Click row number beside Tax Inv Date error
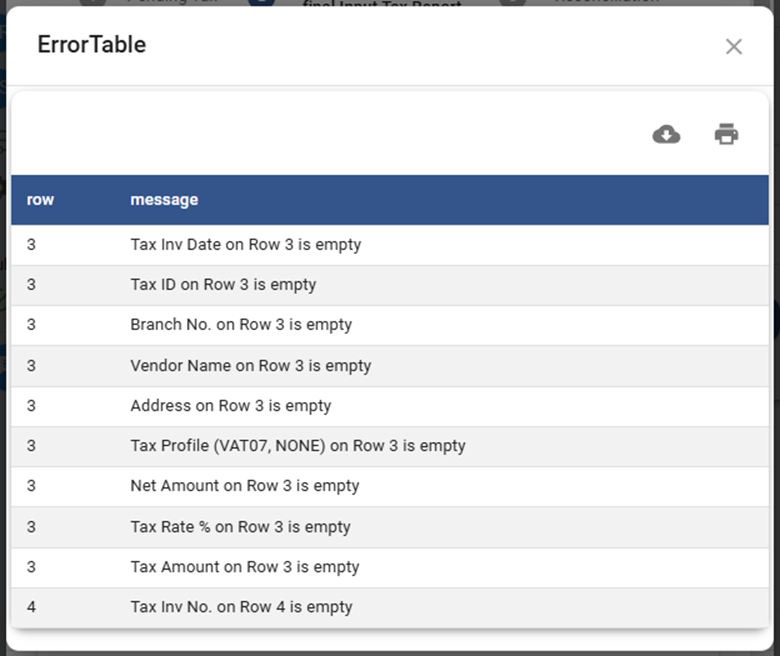The width and height of the screenshot is (780, 656). click(x=32, y=245)
